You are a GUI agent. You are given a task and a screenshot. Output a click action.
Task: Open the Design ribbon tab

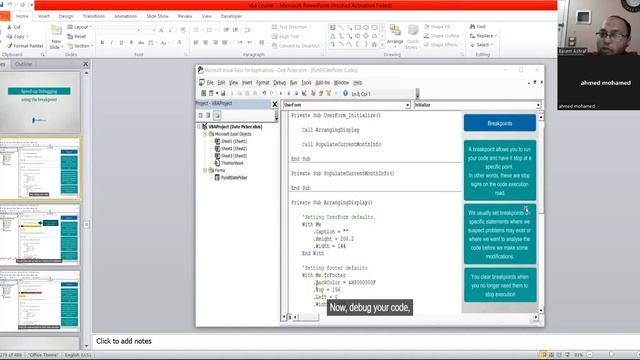[66, 16]
